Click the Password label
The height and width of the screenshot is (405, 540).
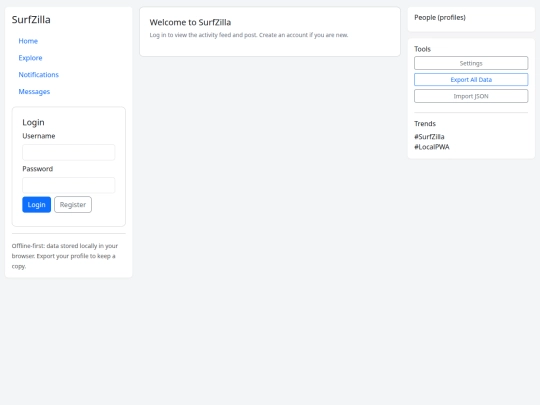pyautogui.click(x=38, y=169)
